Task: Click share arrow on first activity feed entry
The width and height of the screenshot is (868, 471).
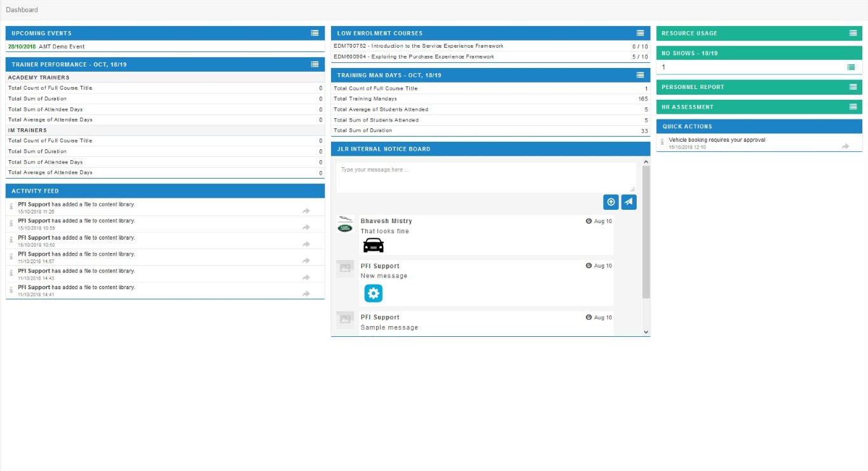Action: pos(306,210)
